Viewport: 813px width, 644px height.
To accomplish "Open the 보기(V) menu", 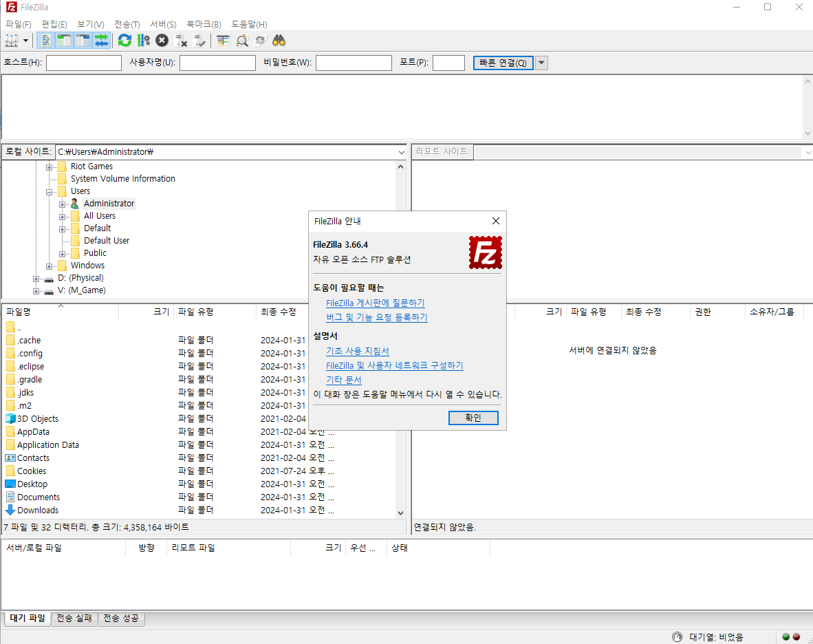I will pyautogui.click(x=90, y=24).
